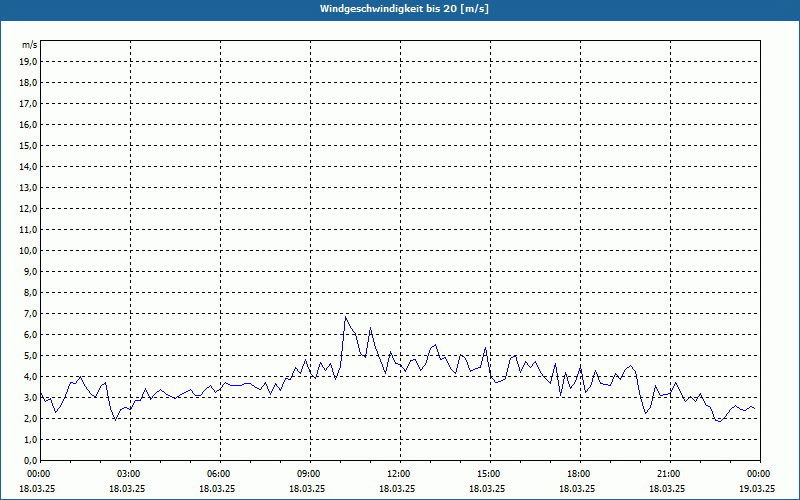The image size is (800, 500).
Task: Click the 03:00 time label on the x-axis
Action: pos(129,474)
